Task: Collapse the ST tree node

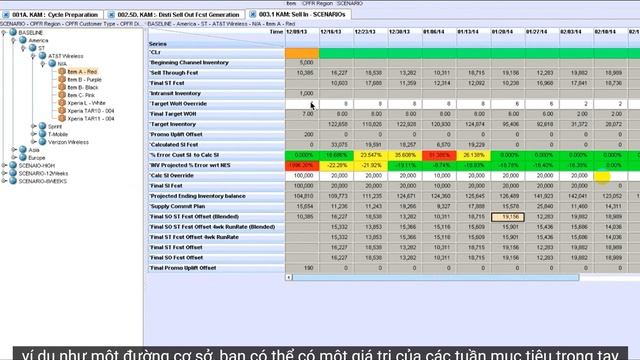Action: point(23,48)
